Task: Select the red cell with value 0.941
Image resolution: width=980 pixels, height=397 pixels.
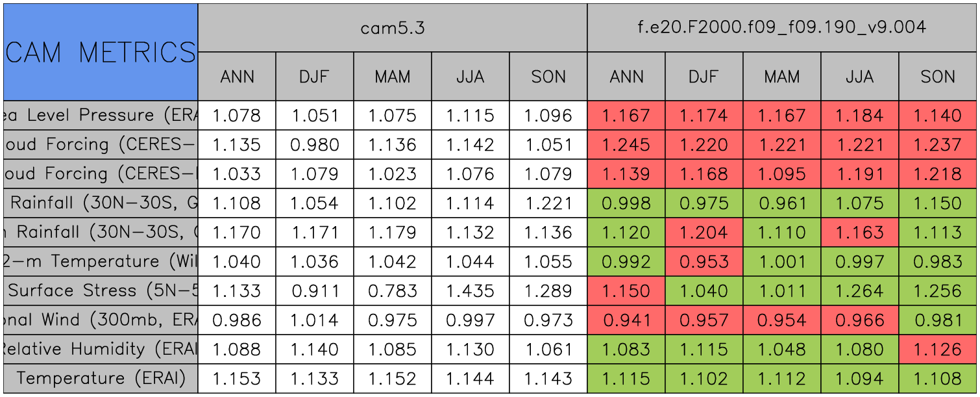Action: [x=626, y=320]
